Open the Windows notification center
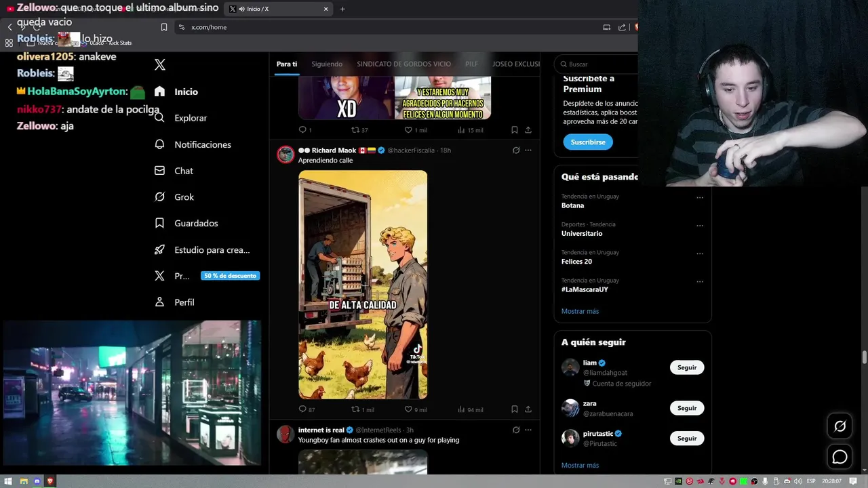Screen dimensions: 868x488 coord(853,481)
